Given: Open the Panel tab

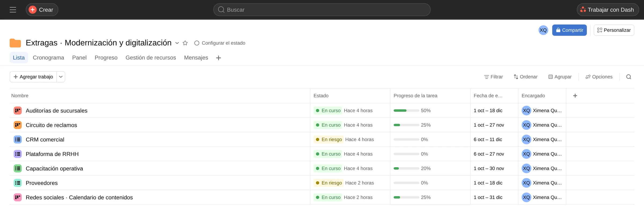Looking at the screenshot, I should point(79,58).
